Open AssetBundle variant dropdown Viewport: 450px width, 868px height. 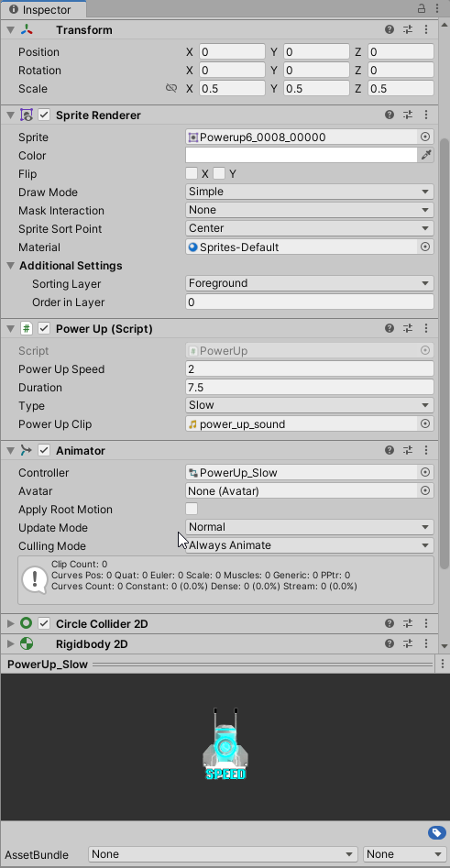coord(404,854)
